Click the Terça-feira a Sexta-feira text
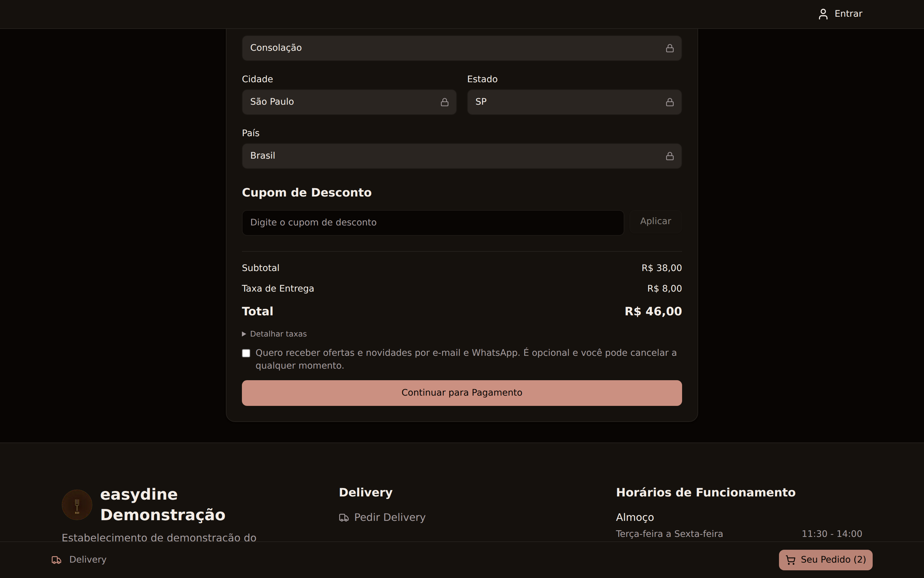924x578 pixels. point(669,534)
